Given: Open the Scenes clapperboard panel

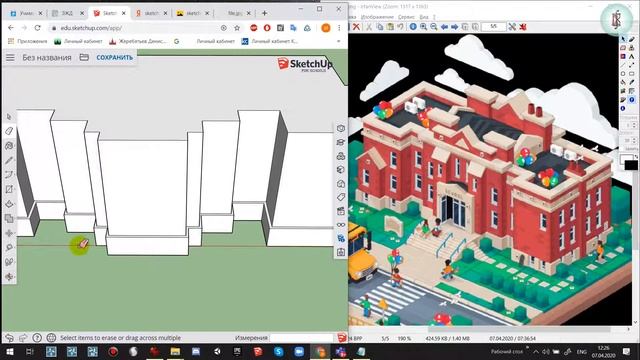Looking at the screenshot, I should [341, 211].
